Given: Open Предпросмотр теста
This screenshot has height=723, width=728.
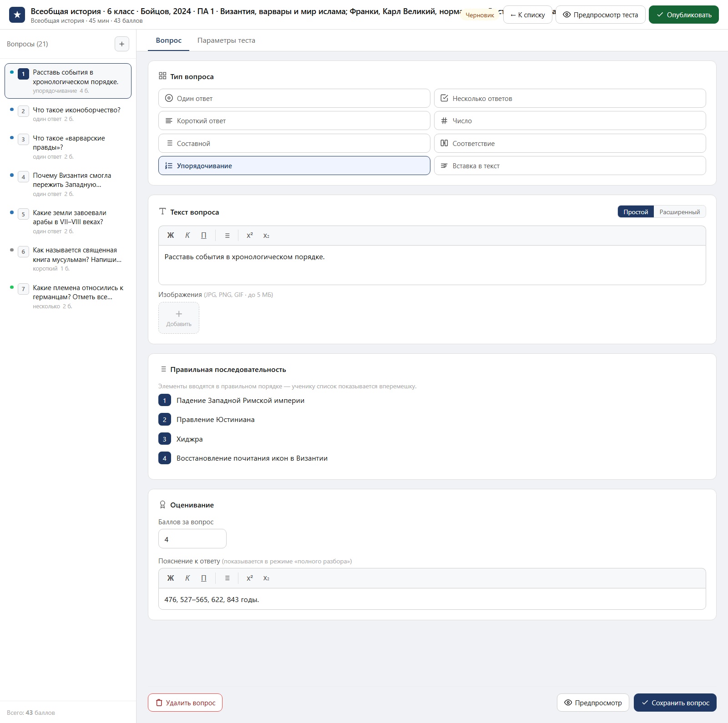Looking at the screenshot, I should pyautogui.click(x=601, y=15).
